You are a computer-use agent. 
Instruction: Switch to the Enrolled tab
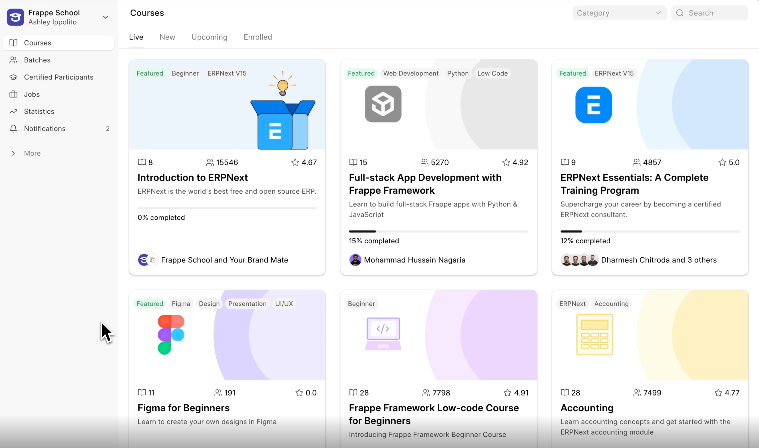[257, 37]
